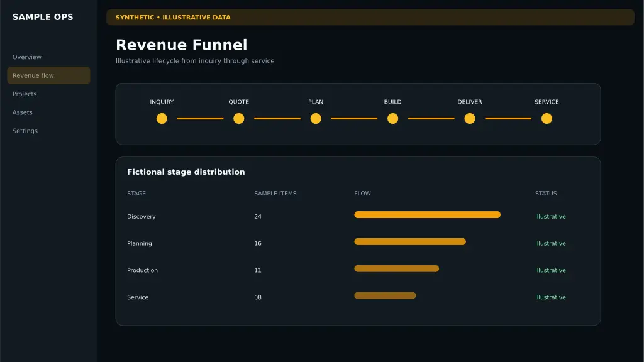Click the STATUS column header

pos(546,194)
